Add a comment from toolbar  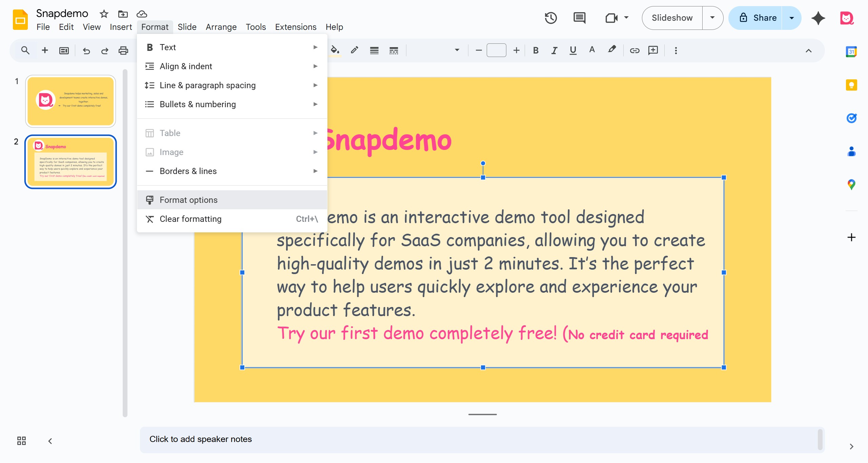(x=653, y=51)
